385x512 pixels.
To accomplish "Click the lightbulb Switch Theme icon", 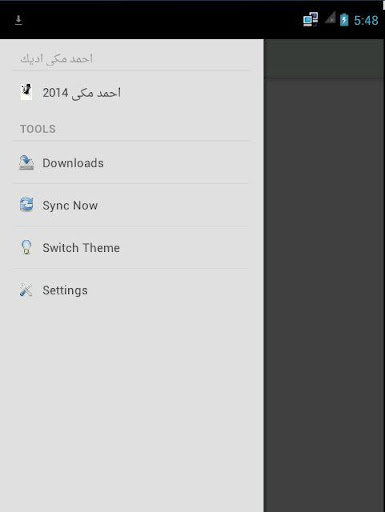I will (26, 247).
